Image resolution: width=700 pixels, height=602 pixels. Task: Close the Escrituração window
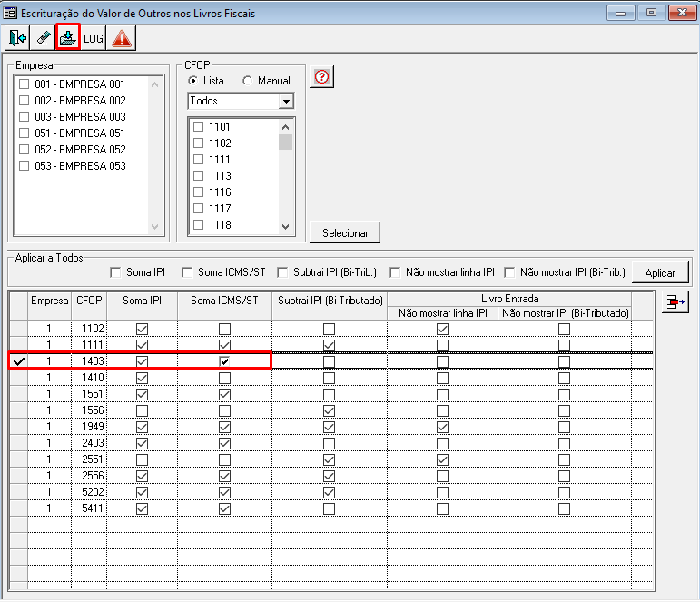(682, 13)
